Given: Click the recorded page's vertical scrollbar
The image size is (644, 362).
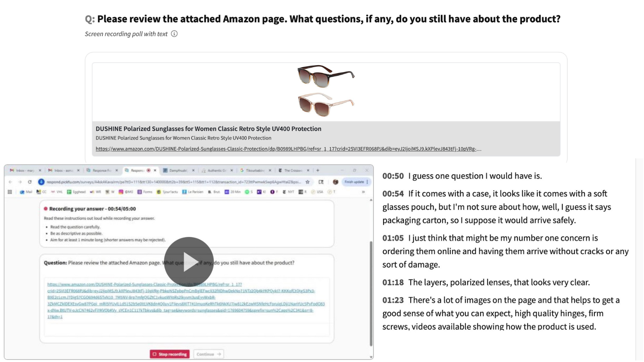Looking at the screenshot, I should (x=371, y=294).
